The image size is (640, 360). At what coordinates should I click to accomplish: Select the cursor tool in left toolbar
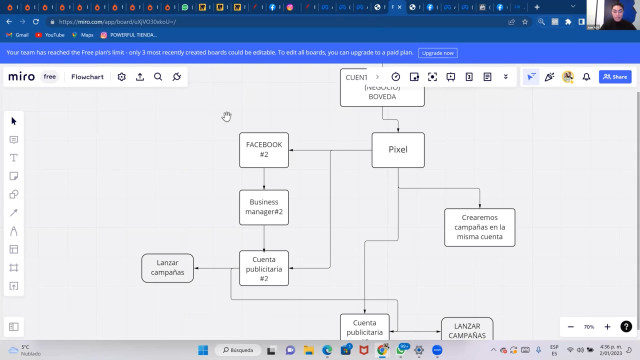click(14, 121)
